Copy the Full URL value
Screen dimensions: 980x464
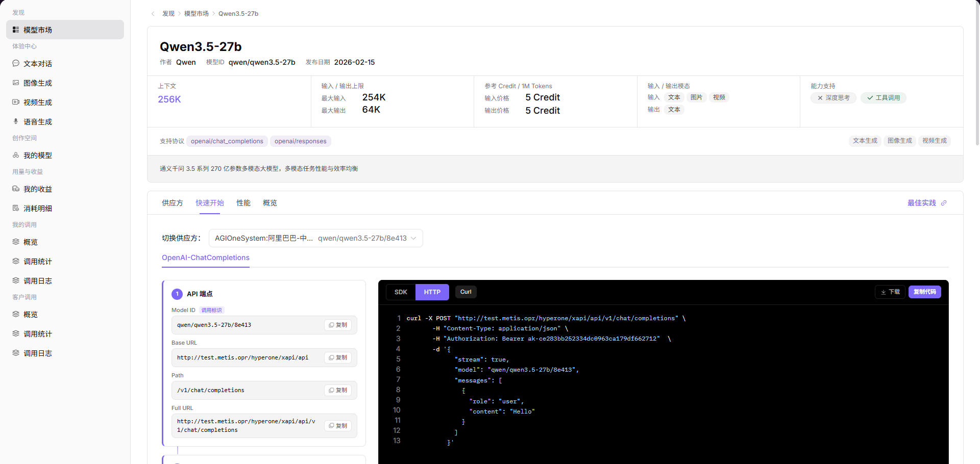click(338, 426)
